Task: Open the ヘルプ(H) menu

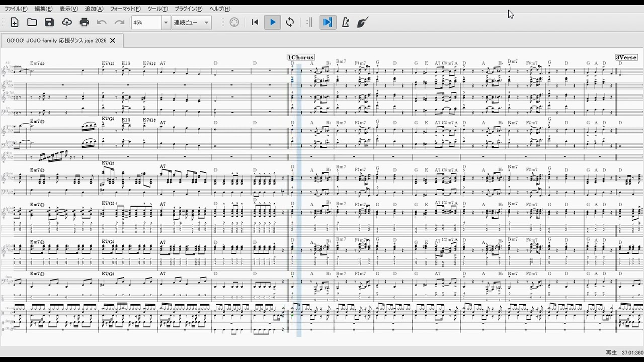Action: click(x=220, y=9)
